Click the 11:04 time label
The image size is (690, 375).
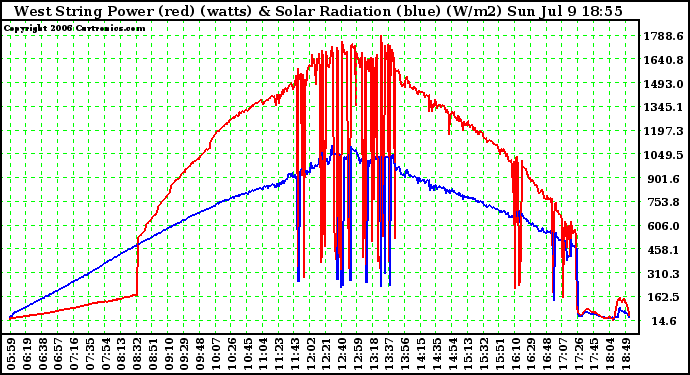[x=263, y=354]
